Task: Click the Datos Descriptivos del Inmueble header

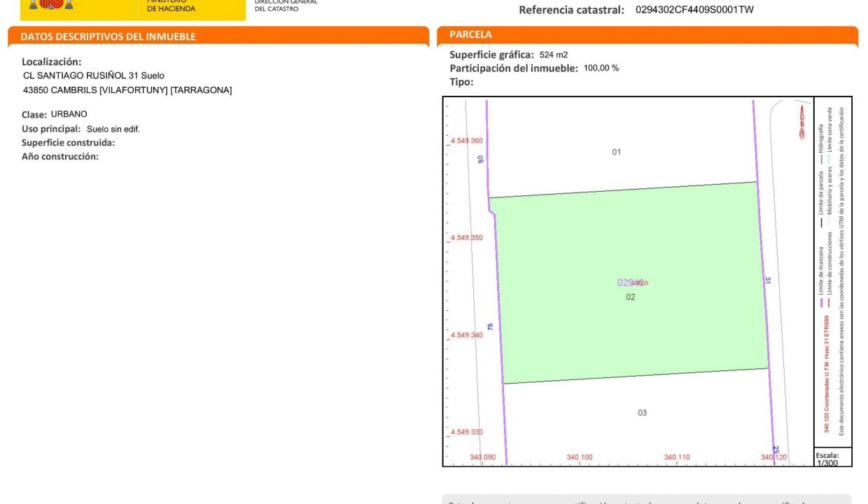Action: point(108,36)
